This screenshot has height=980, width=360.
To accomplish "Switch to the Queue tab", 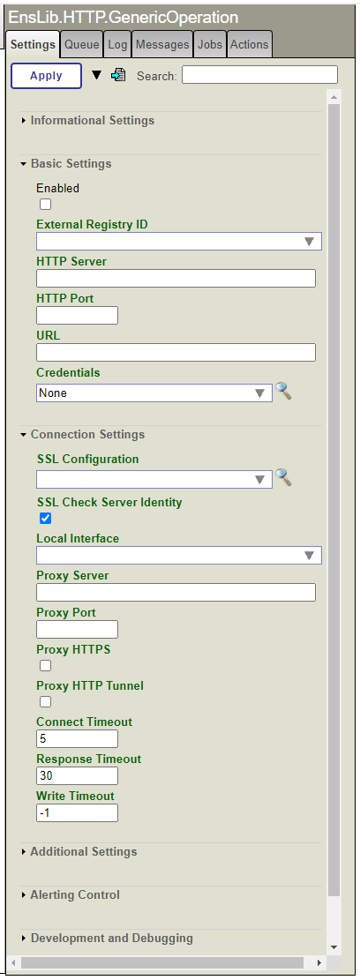I will pyautogui.click(x=82, y=44).
